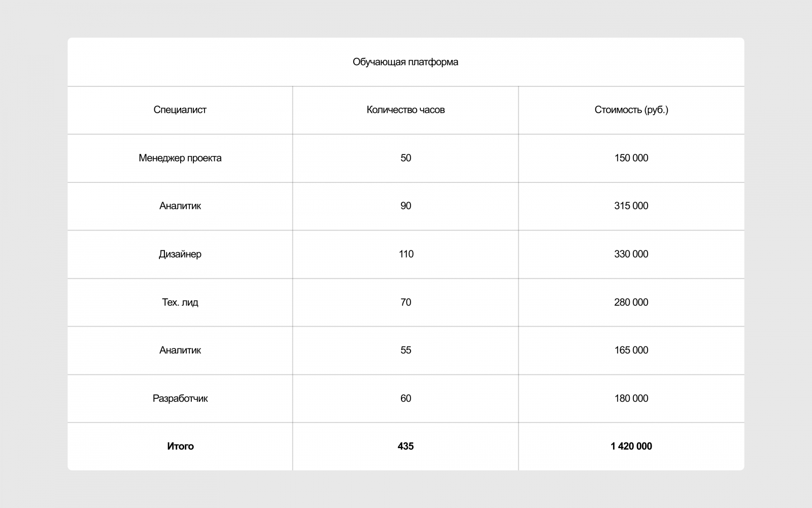Select the hours cell showing 55

pos(405,350)
